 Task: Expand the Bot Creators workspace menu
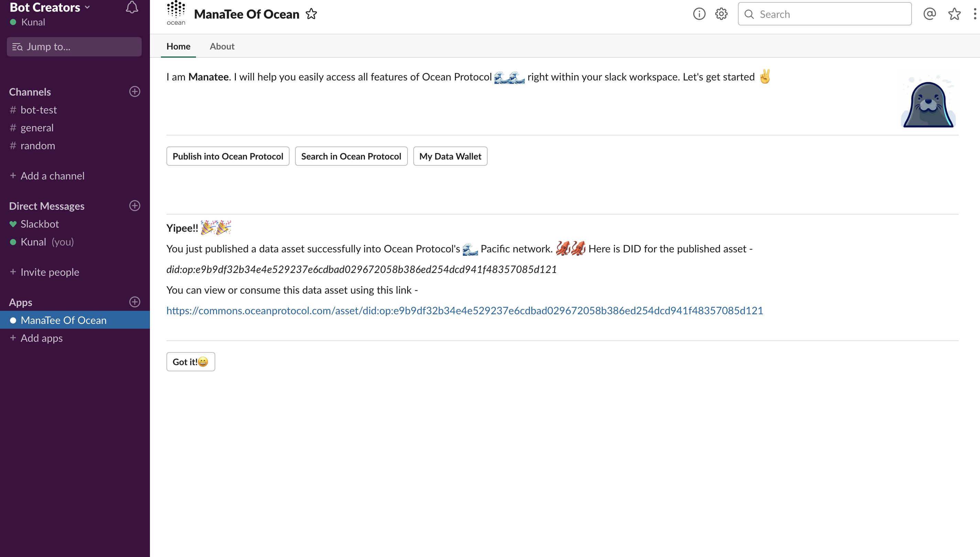coord(50,7)
